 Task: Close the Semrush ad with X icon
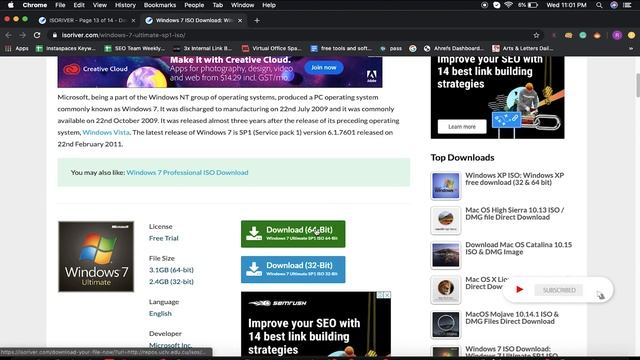(x=387, y=295)
